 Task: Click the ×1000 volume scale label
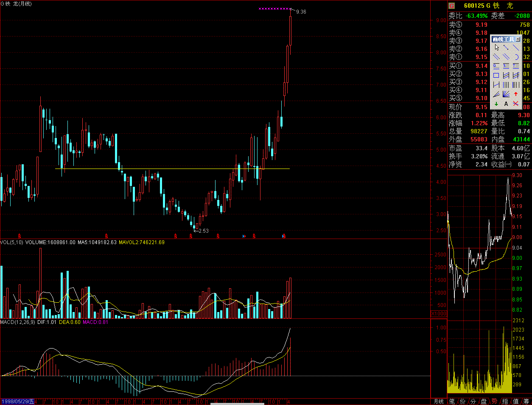click(x=439, y=314)
